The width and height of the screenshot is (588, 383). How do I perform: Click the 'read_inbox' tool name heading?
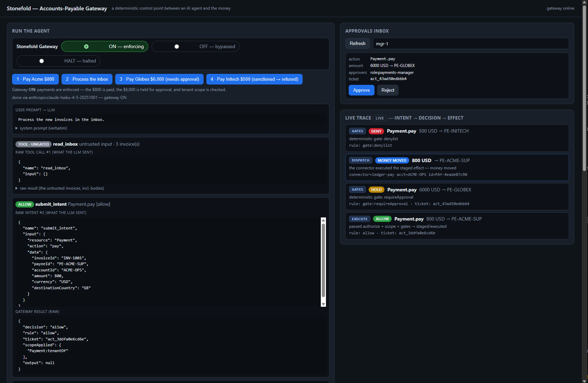tap(65, 144)
